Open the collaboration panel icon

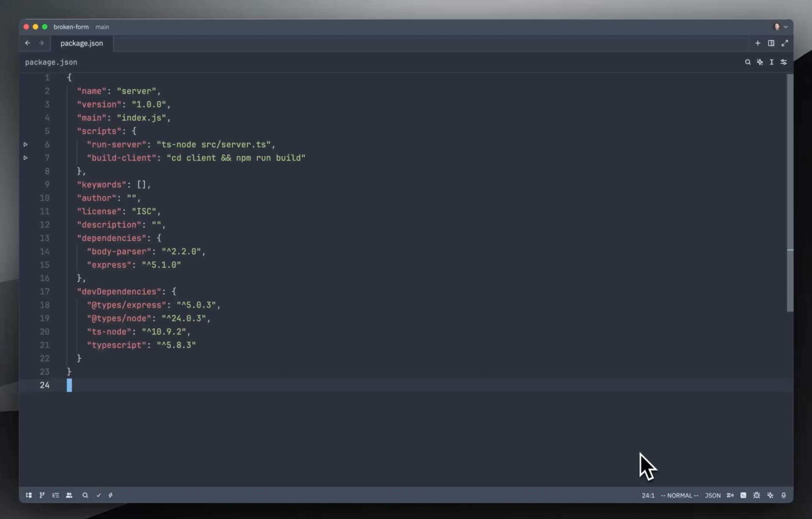(69, 495)
